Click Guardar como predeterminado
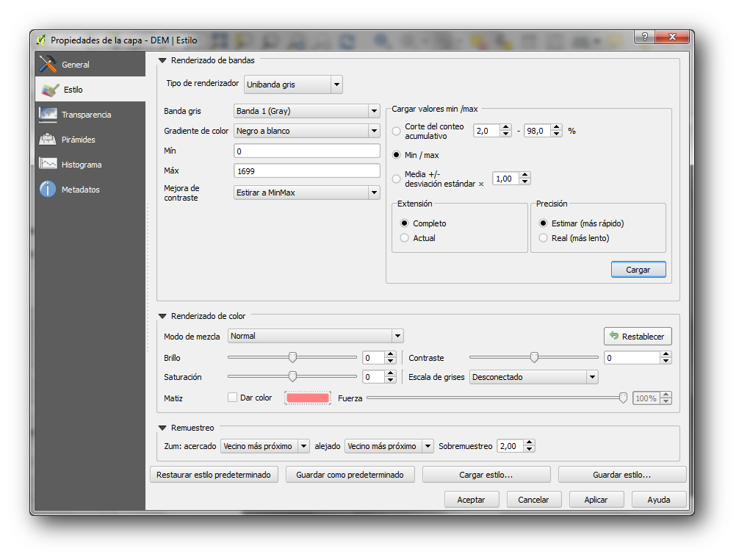 point(350,475)
